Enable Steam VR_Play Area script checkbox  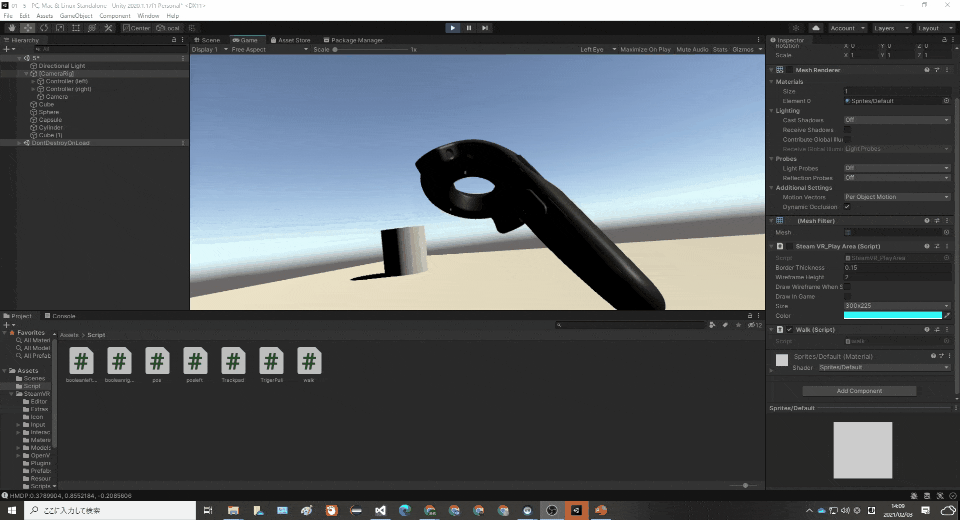click(790, 246)
